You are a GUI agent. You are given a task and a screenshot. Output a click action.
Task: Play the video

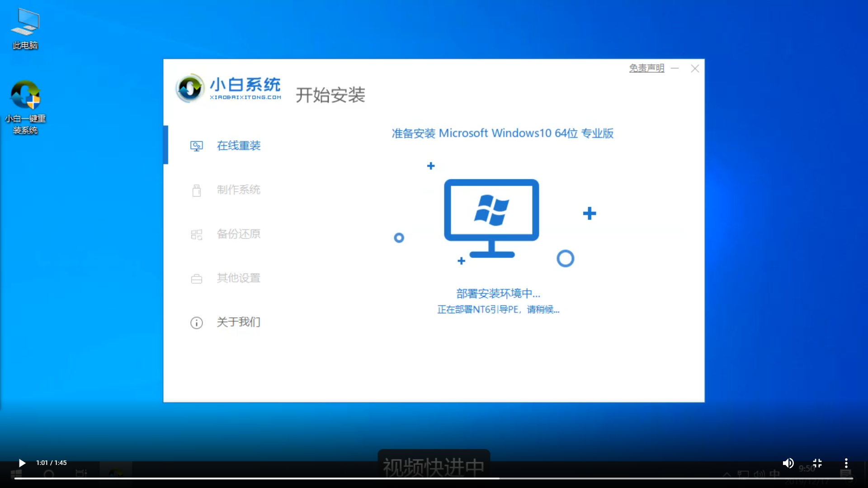point(22,463)
